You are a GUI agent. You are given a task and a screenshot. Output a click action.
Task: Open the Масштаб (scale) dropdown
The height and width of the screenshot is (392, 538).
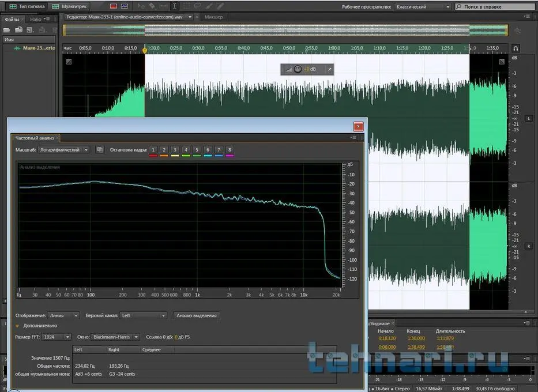point(63,150)
